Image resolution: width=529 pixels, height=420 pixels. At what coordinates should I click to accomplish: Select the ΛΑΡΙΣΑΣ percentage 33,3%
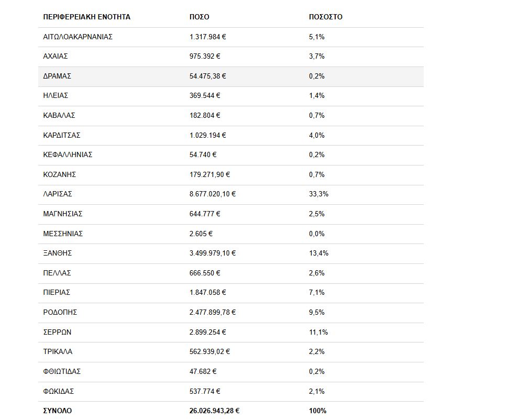pos(318,194)
